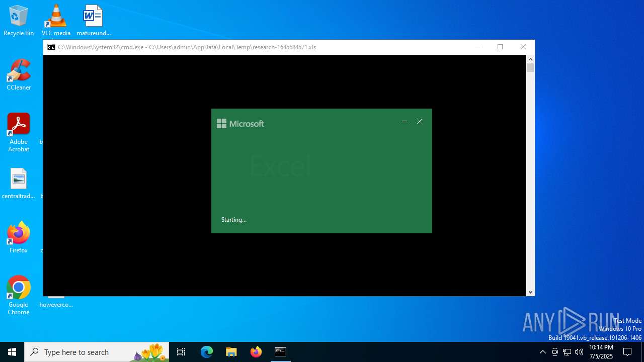The image size is (644, 362).
Task: Open the matureund Word document icon
Action: pyautogui.click(x=93, y=21)
